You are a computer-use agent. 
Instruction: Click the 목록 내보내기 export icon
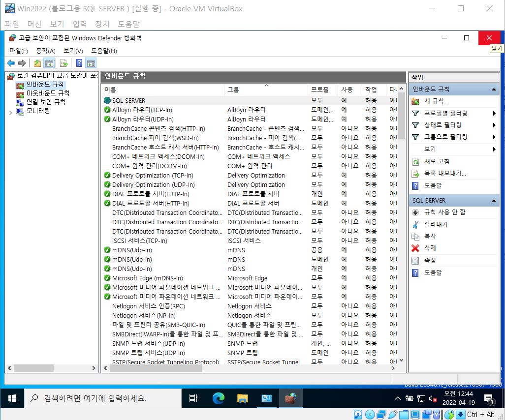(415, 174)
